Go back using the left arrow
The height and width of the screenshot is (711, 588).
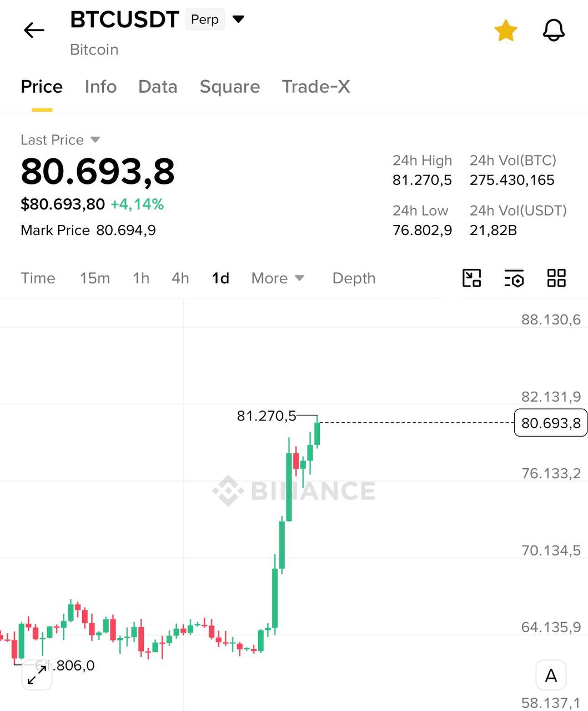coord(34,30)
